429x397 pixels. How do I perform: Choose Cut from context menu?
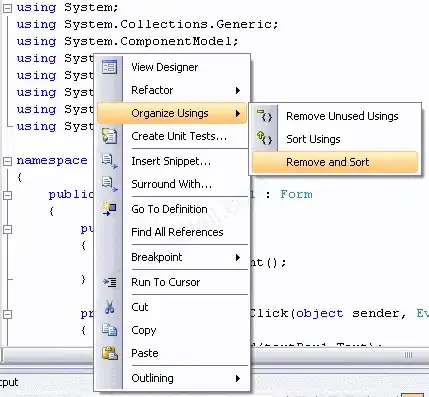(172, 307)
